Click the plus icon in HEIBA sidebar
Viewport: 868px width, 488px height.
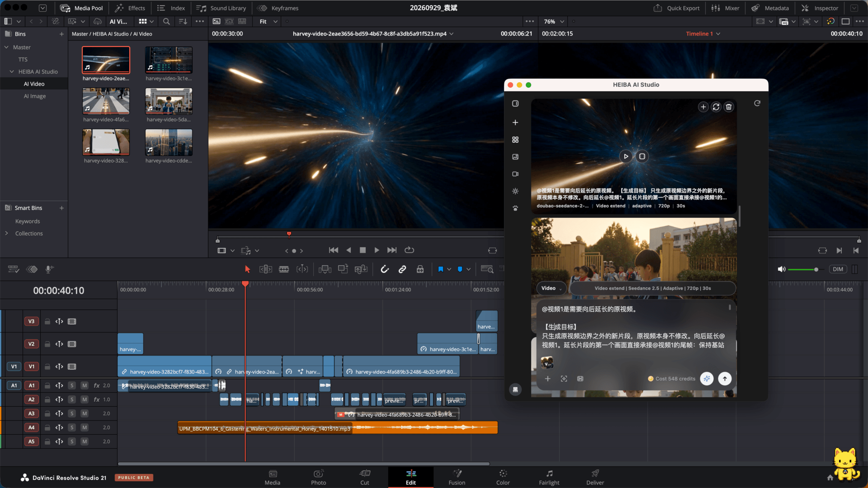pos(515,122)
